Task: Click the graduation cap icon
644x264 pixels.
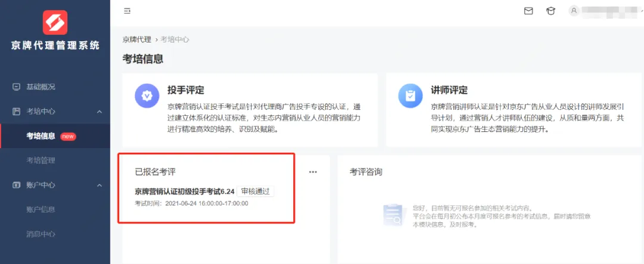Action: point(550,11)
